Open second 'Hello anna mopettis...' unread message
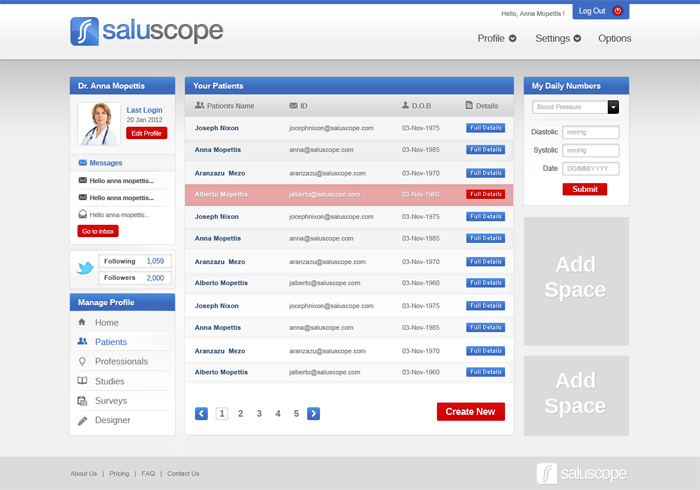 coord(121,198)
